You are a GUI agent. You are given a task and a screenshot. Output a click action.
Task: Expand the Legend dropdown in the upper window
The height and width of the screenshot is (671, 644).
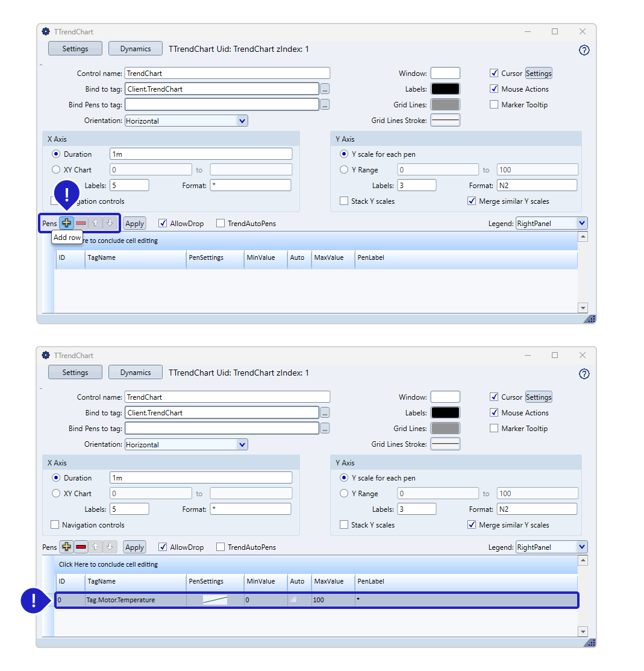pos(581,223)
